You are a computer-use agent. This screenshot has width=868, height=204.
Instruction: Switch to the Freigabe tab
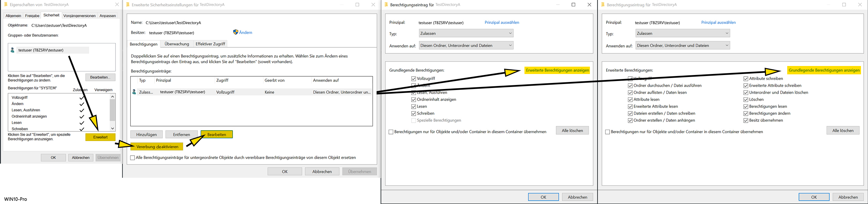(x=32, y=16)
